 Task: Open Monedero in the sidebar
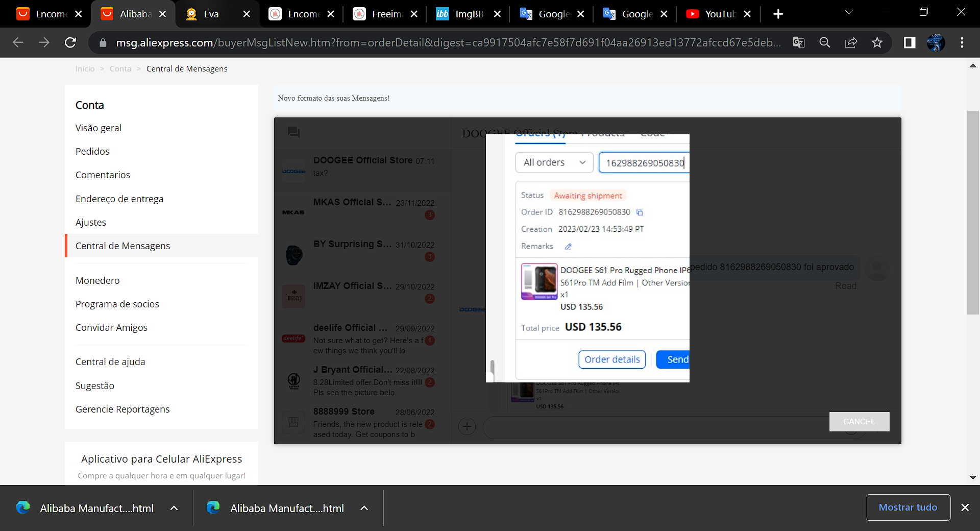(x=97, y=280)
